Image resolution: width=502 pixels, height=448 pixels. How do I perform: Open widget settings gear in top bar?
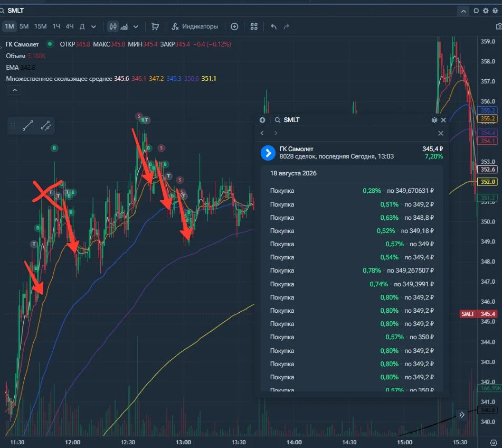[486, 11]
